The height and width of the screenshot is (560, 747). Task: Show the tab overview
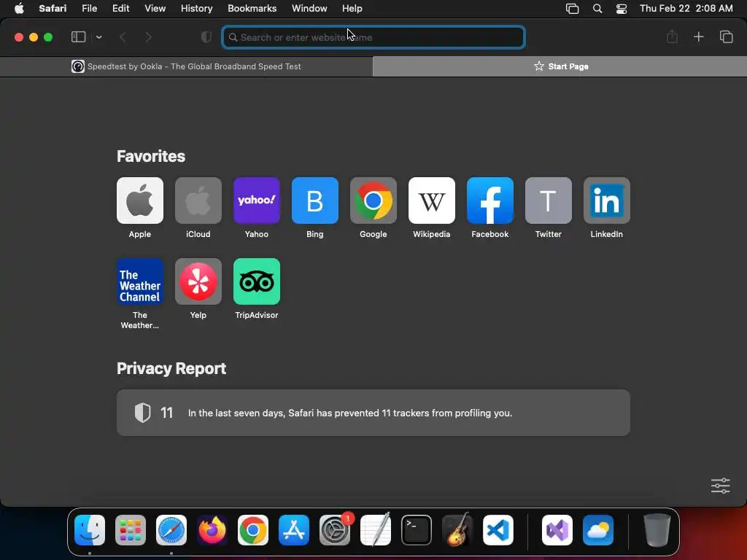[726, 36]
